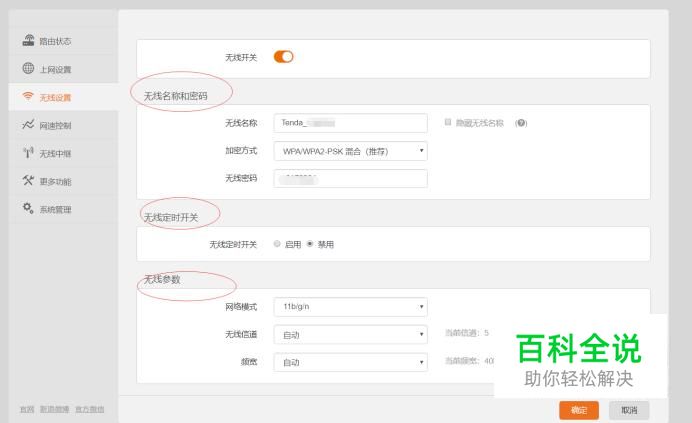Open the 路由状态 router status icon
The height and width of the screenshot is (423, 692).
[28, 41]
